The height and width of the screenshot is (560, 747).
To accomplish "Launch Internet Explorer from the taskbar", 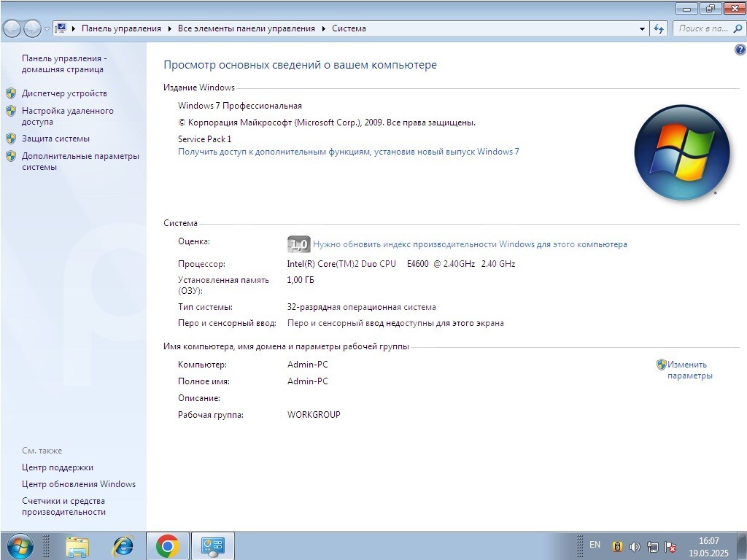I will click(123, 545).
